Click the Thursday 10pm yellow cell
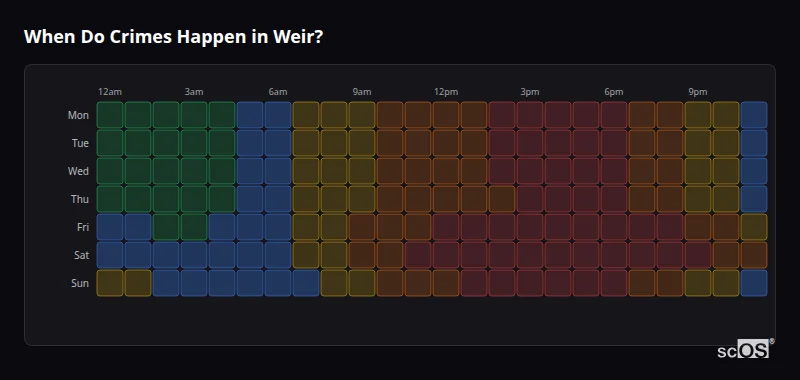The height and width of the screenshot is (380, 800). (726, 199)
